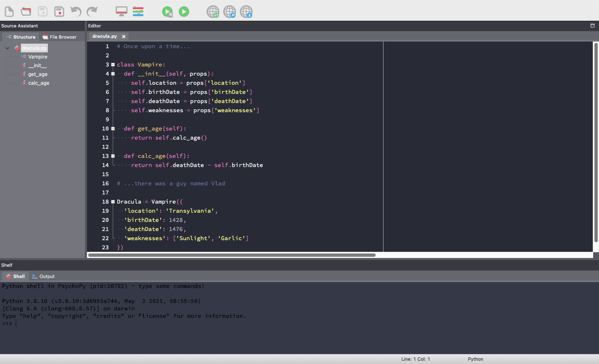Image resolution: width=599 pixels, height=364 pixels.
Task: Open the Pavlovia sync globe icon
Action: 213,12
